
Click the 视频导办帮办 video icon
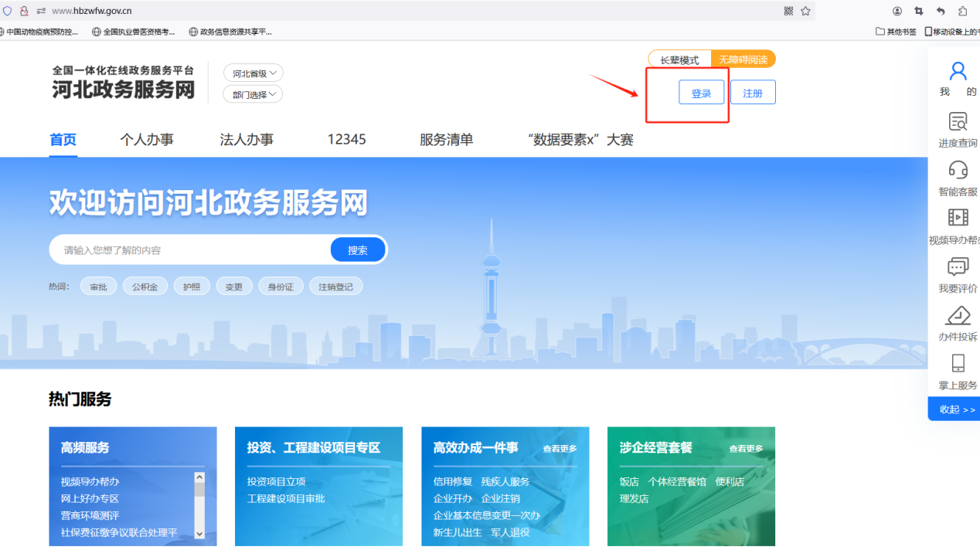(x=958, y=218)
